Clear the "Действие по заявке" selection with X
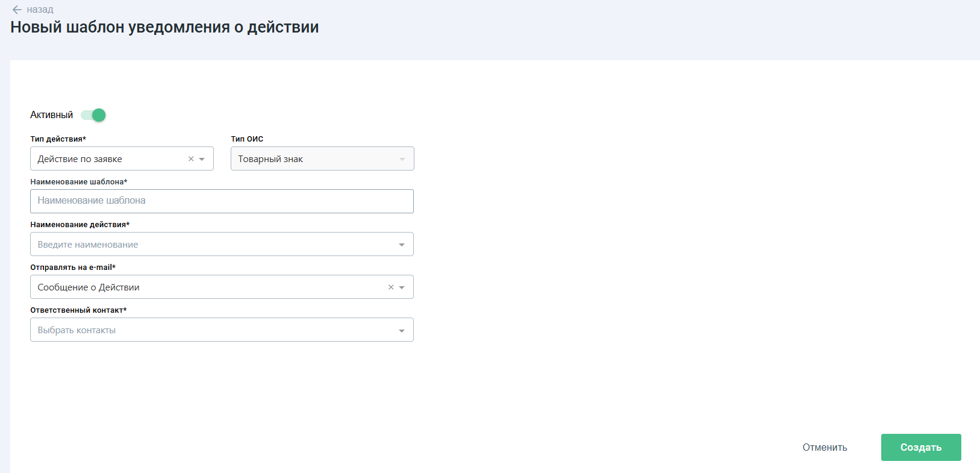Screen dimensions: 980x473 click(191, 159)
